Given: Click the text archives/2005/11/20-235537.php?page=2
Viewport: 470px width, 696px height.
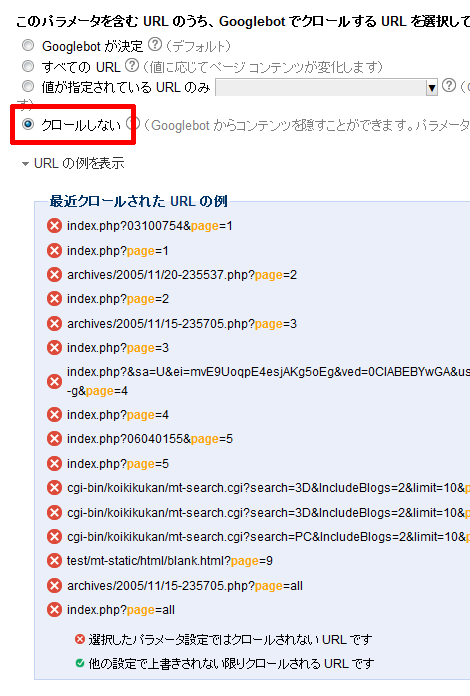Looking at the screenshot, I should click(x=182, y=275).
